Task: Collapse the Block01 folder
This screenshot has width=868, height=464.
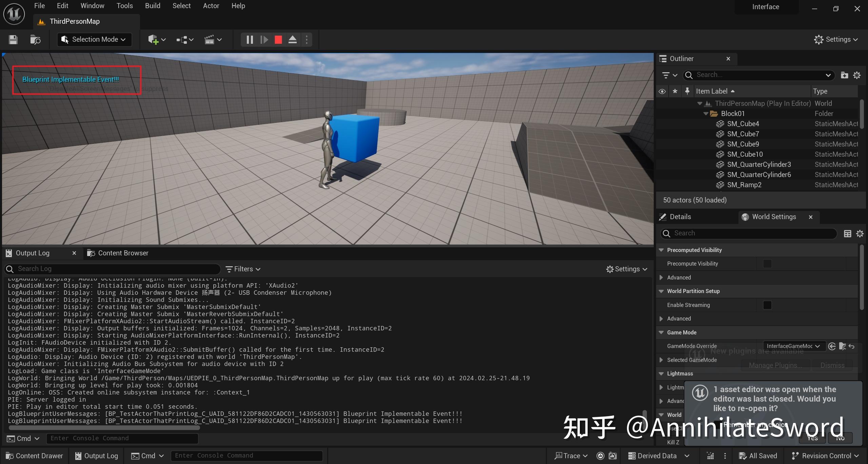Action: tap(706, 113)
